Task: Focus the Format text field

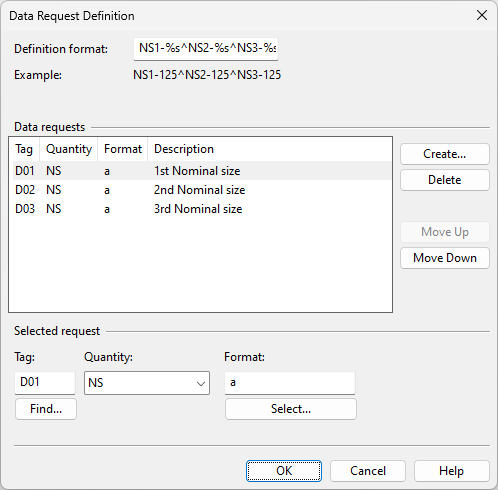Action: click(290, 383)
